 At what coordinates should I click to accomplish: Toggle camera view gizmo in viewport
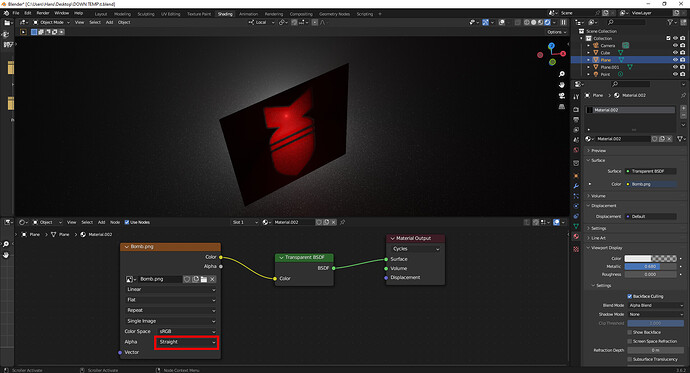tap(562, 96)
